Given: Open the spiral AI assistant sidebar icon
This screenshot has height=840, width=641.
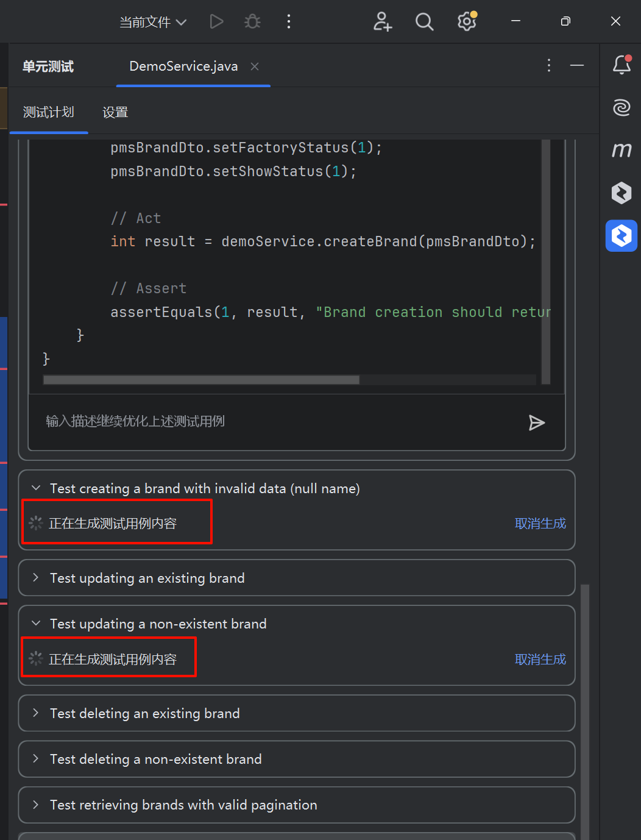Looking at the screenshot, I should pyautogui.click(x=622, y=108).
